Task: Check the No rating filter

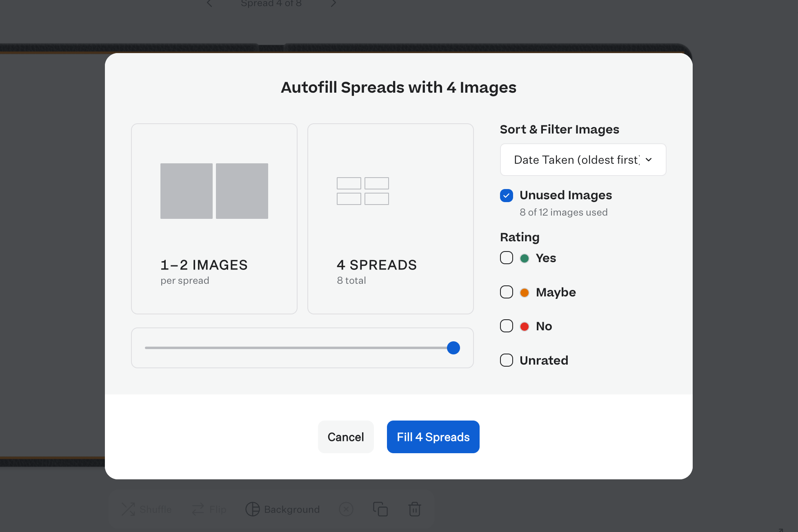Action: [507, 326]
